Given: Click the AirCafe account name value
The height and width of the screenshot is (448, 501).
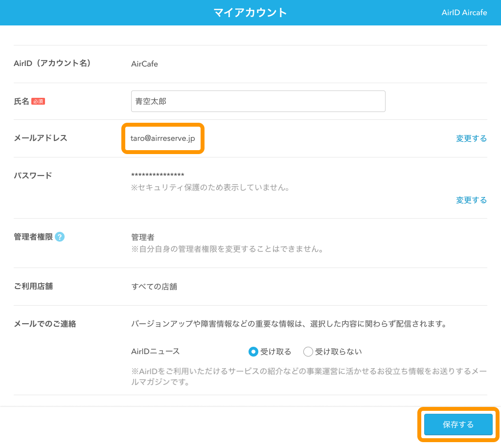Looking at the screenshot, I should [144, 64].
